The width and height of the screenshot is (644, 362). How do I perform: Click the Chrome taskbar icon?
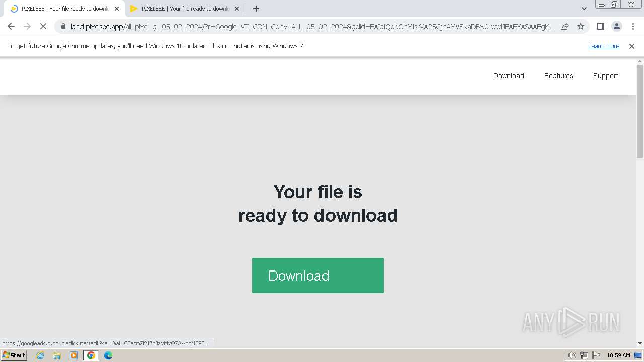(91, 355)
